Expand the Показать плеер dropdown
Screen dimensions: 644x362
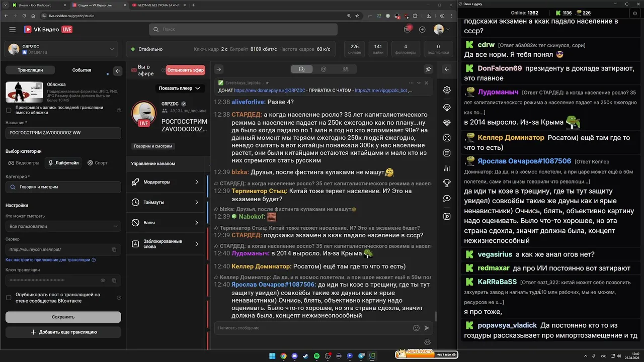180,88
